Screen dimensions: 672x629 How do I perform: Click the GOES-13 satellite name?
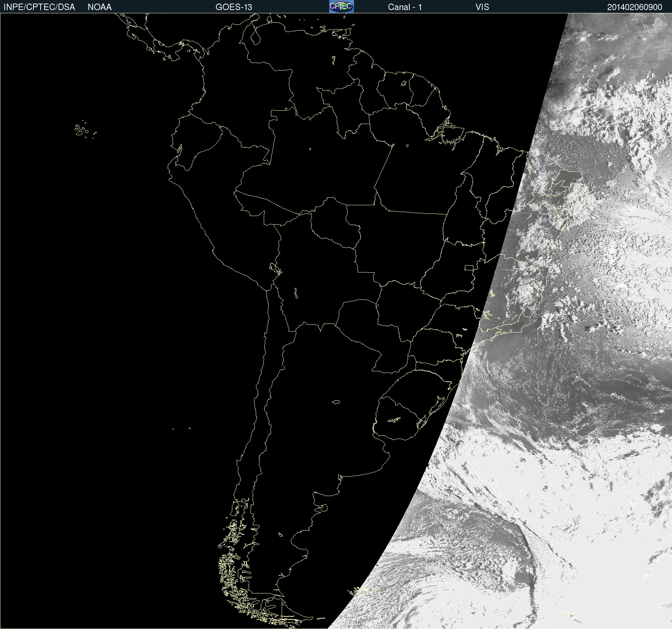[234, 7]
